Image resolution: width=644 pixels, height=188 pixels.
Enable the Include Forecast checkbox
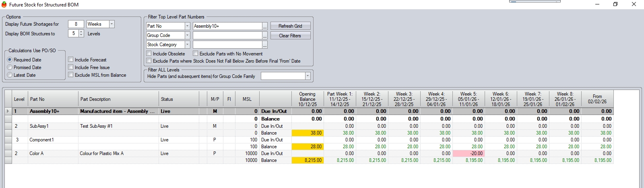[x=71, y=60]
